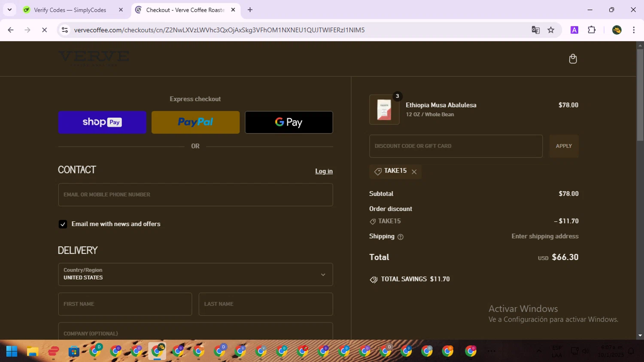Open volume control in system tray

[586, 352]
